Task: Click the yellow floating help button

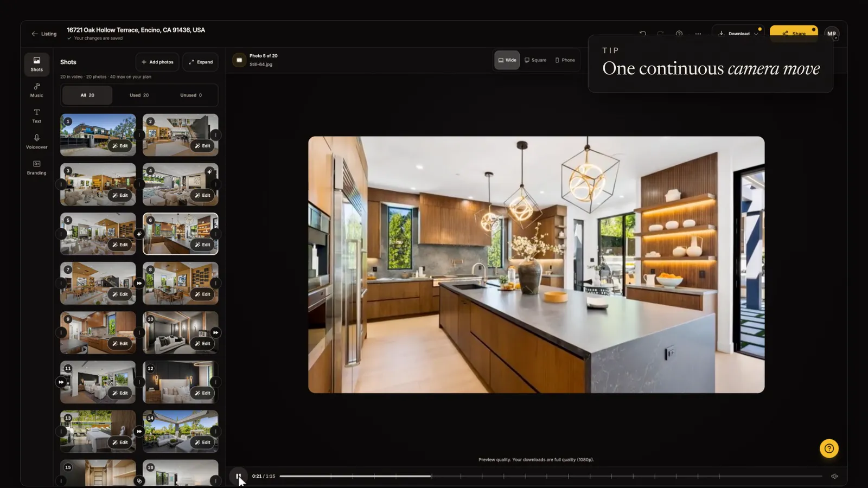Action: tap(829, 448)
